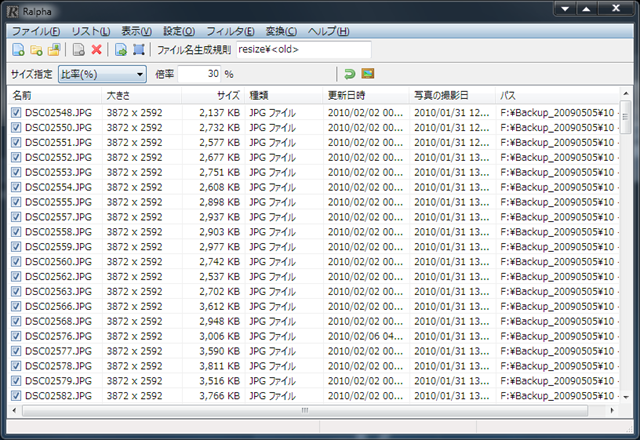Click the 倍率 percentage input field

[199, 74]
